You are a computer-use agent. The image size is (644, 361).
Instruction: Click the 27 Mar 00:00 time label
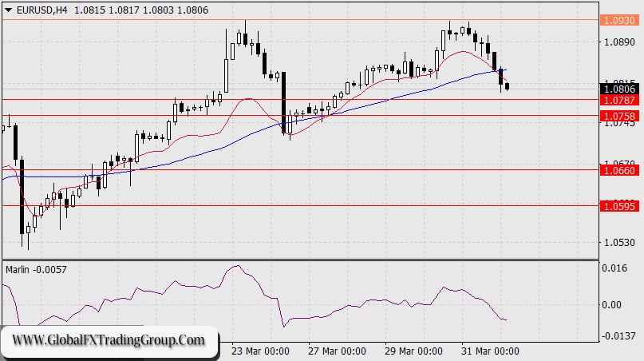(x=337, y=351)
